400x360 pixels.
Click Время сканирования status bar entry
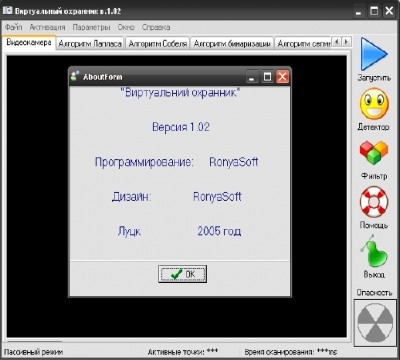click(x=291, y=352)
